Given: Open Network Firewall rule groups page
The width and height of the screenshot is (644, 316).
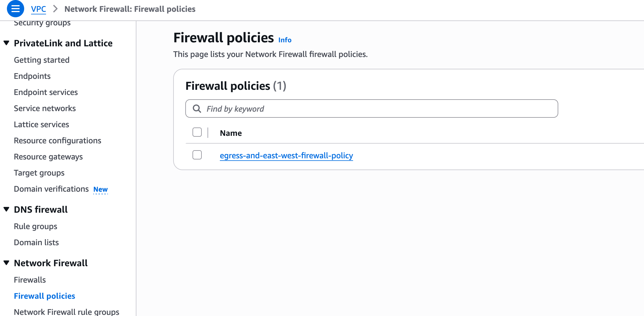Looking at the screenshot, I should coord(66,312).
